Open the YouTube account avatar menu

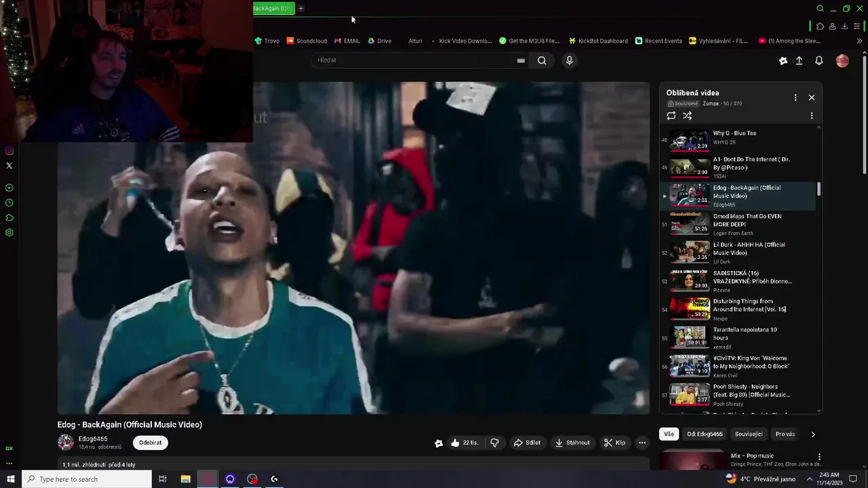click(x=842, y=60)
